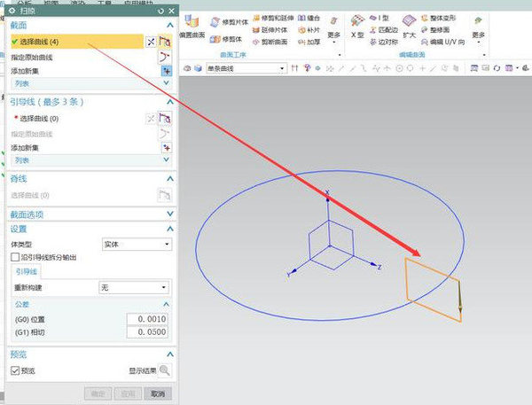Click the section curve selection icon in 截面
Screen dimensions: 532x405
pyautogui.click(x=165, y=42)
